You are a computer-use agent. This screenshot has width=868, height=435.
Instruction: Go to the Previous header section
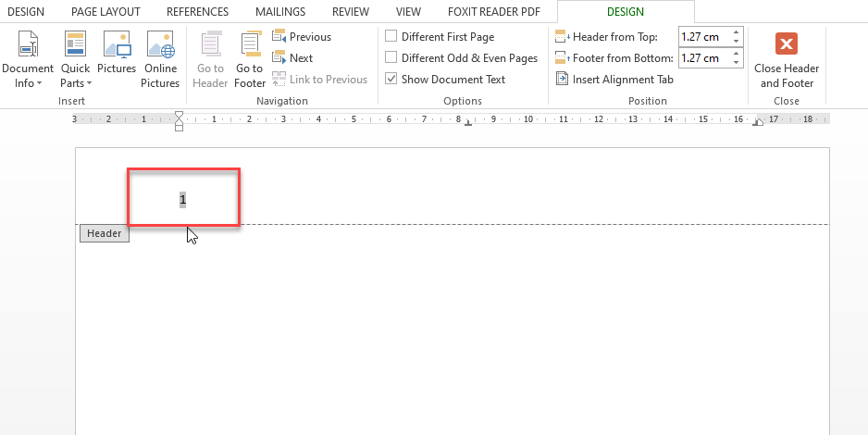302,37
